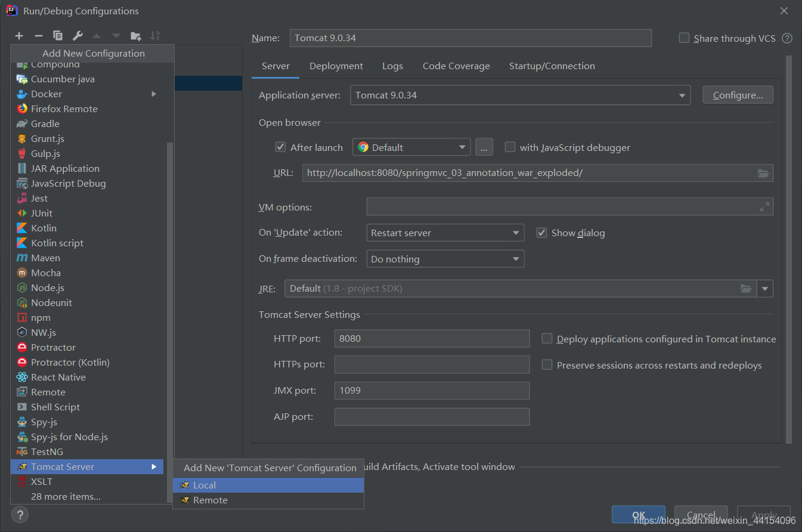Click the HTTPs port input field

coord(432,364)
